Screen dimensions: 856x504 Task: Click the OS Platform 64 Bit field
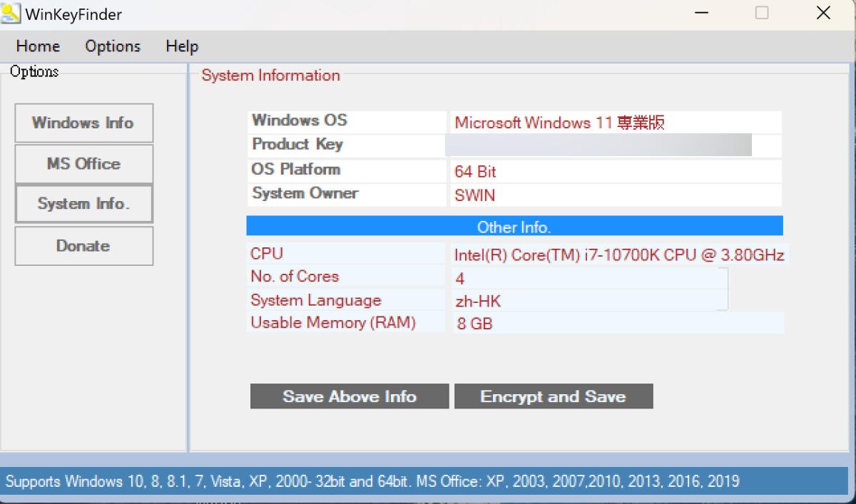615,172
